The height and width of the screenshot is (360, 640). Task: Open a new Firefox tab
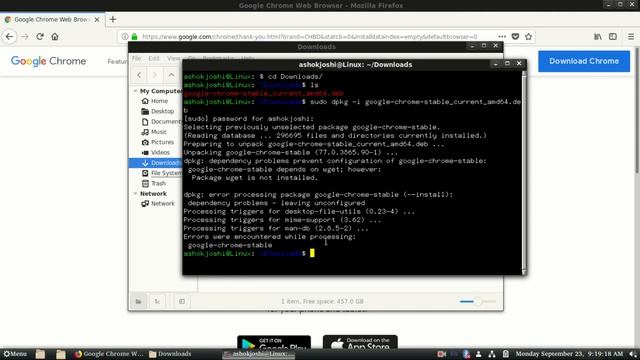coord(113,19)
